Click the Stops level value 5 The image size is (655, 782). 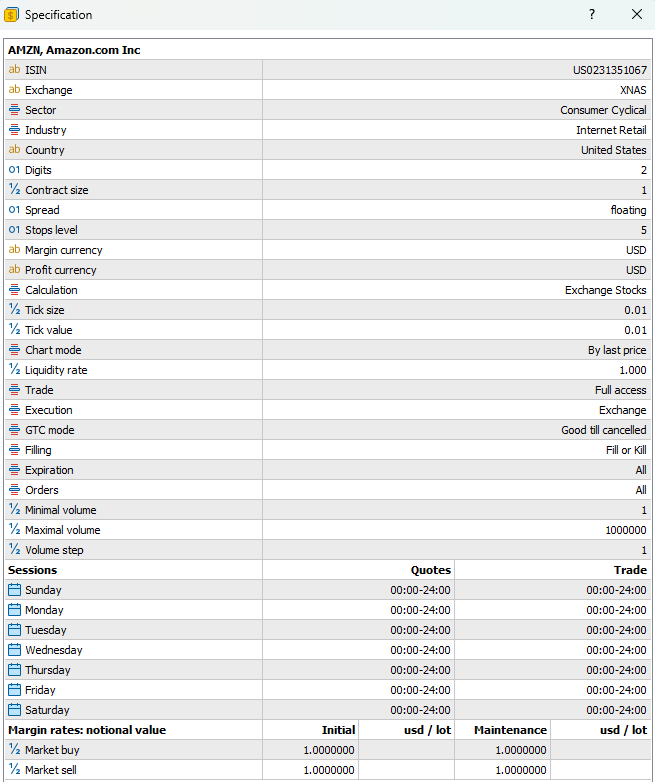click(x=644, y=230)
